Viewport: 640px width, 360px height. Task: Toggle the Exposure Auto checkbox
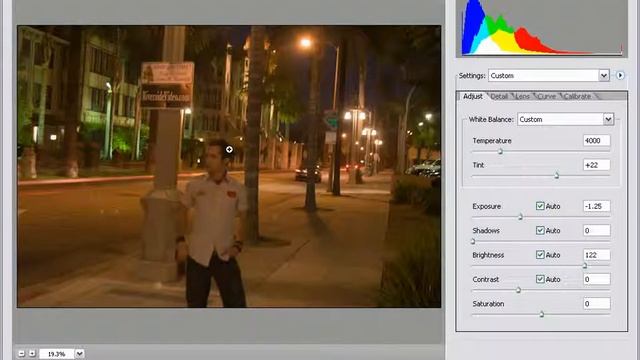[x=540, y=206]
